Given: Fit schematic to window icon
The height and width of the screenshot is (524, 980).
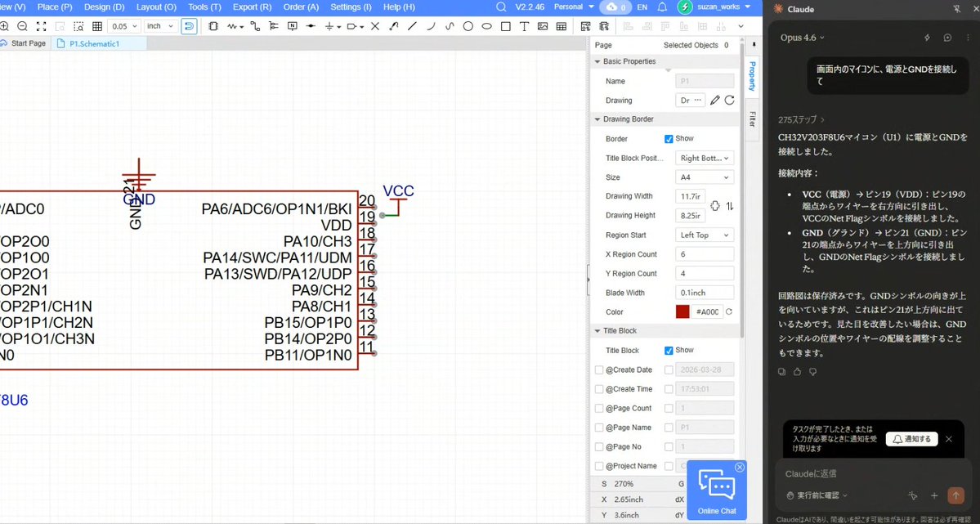Looking at the screenshot, I should [x=41, y=26].
